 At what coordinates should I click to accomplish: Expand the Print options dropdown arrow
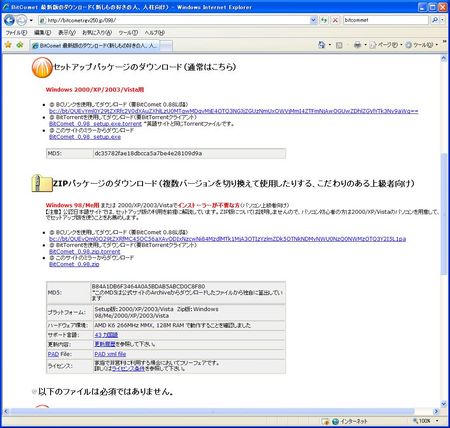365,45
